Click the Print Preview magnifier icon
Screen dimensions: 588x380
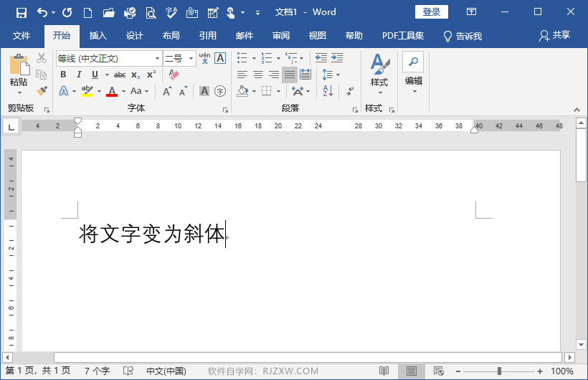click(151, 13)
